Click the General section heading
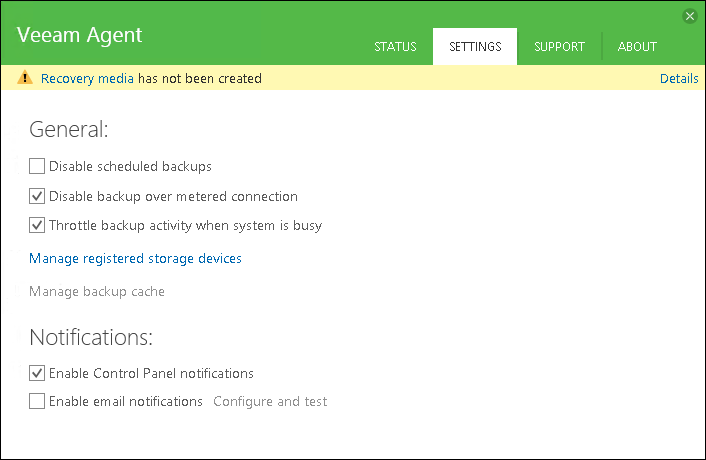706x460 pixels. pyautogui.click(x=68, y=129)
